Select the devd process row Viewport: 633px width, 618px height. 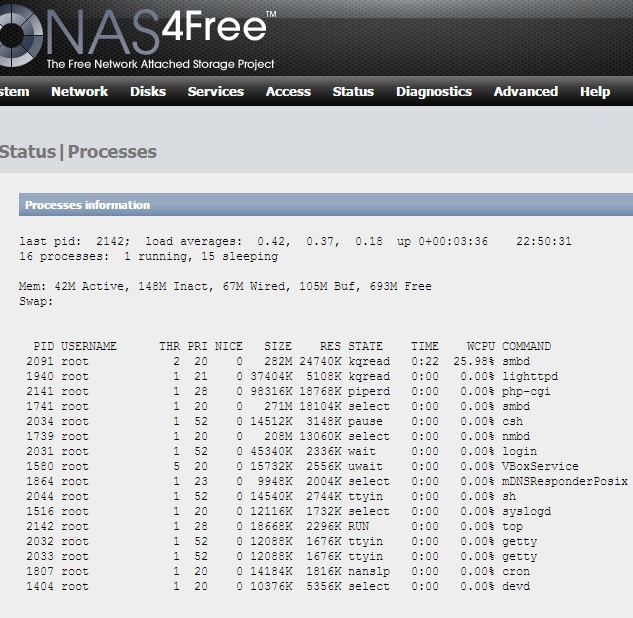click(278, 586)
